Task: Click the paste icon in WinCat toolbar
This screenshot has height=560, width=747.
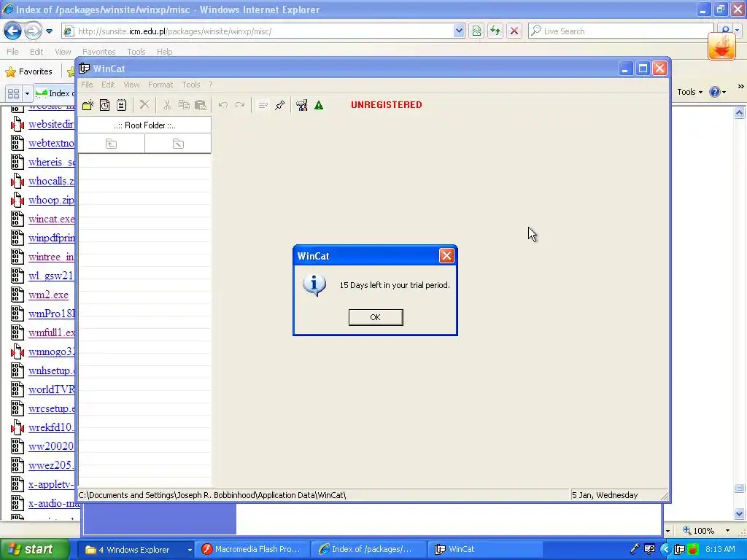Action: coord(201,105)
